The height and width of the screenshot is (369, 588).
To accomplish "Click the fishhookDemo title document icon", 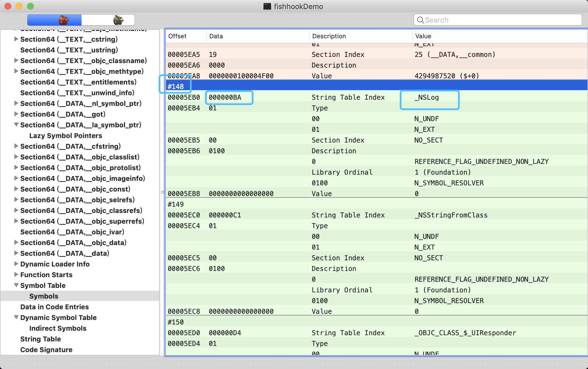I will coord(267,6).
